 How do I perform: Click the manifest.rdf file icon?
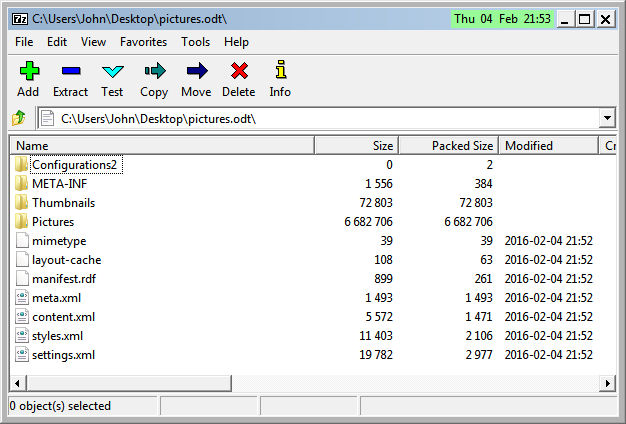point(22,279)
